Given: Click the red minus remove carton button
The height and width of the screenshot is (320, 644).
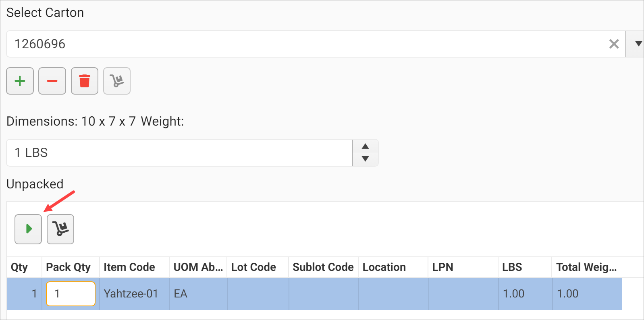Looking at the screenshot, I should pos(52,81).
